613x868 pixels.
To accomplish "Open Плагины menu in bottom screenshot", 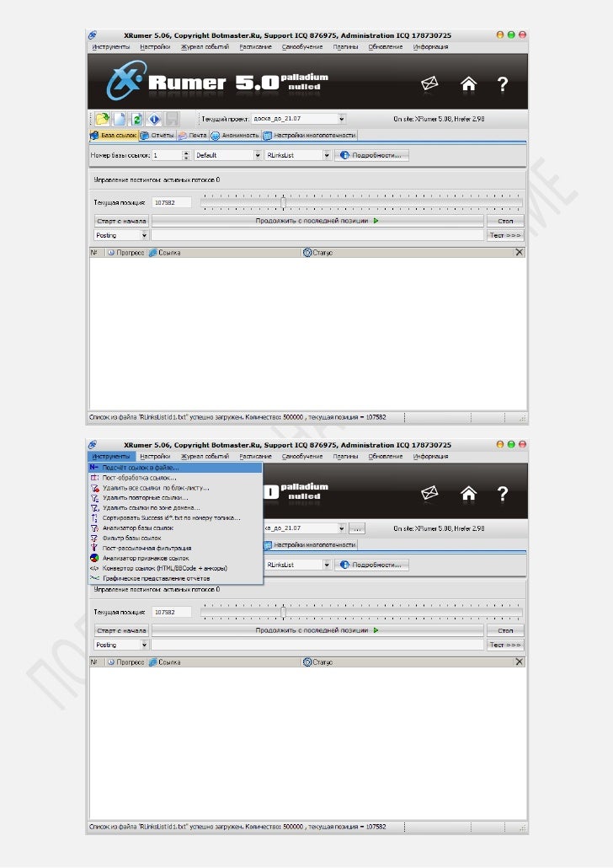I will pyautogui.click(x=345, y=457).
